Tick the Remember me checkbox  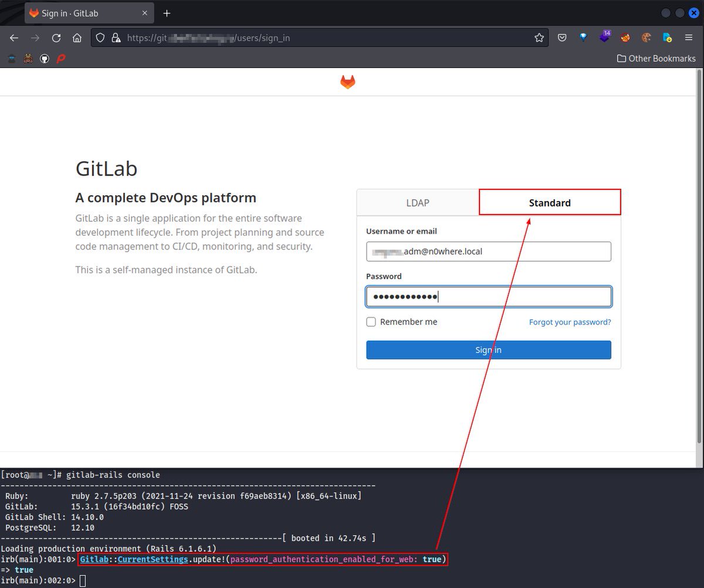click(371, 322)
